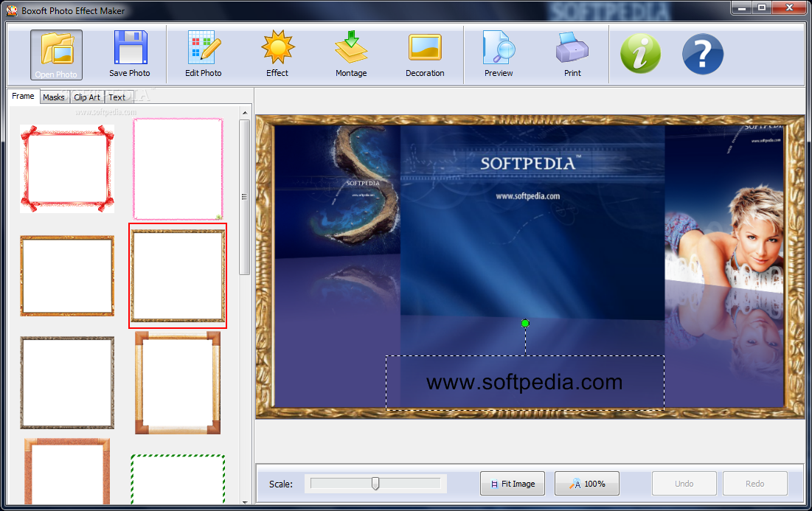Image resolution: width=812 pixels, height=511 pixels.
Task: Maximize the Boxoft Photo Effect Maker window
Action: coord(762,8)
